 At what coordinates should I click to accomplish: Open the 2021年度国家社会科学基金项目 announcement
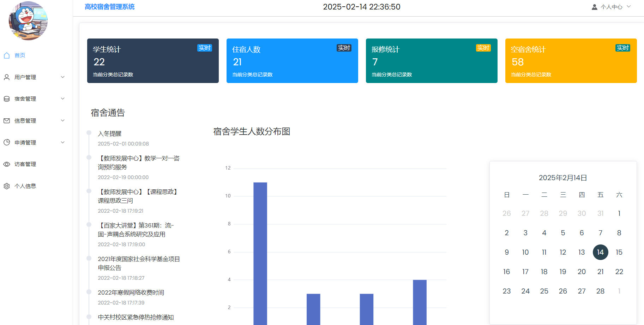(139, 263)
